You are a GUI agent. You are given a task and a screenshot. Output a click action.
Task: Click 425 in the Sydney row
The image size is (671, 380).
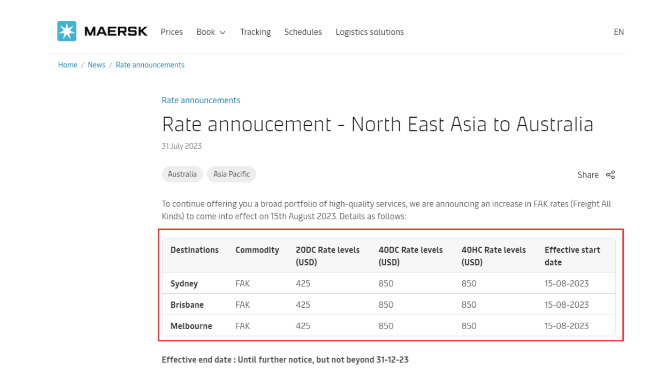pos(303,284)
